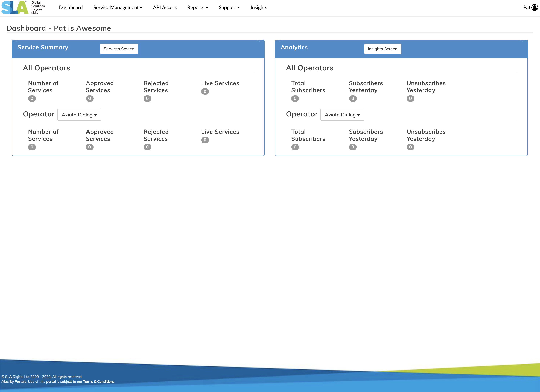Click the Services Screen button
Image resolution: width=540 pixels, height=392 pixels.
click(119, 49)
